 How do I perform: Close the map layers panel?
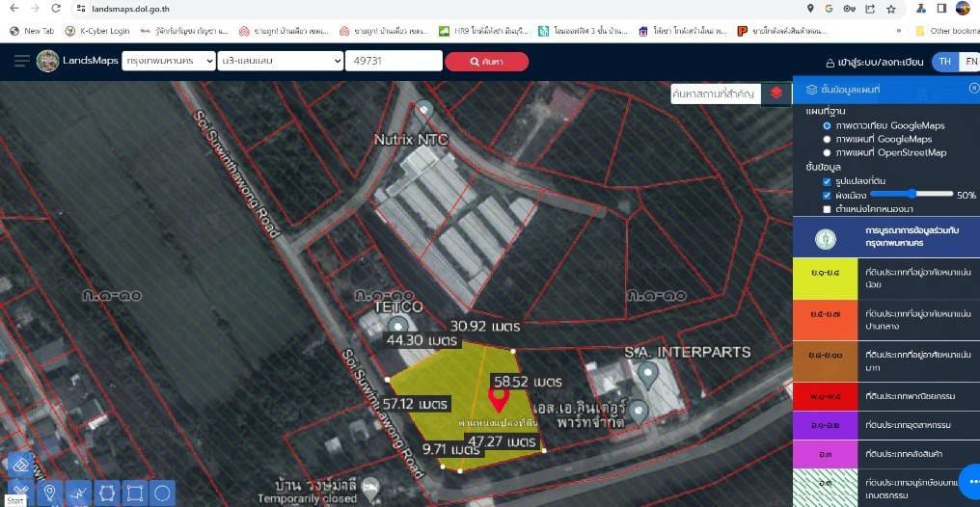[x=974, y=88]
